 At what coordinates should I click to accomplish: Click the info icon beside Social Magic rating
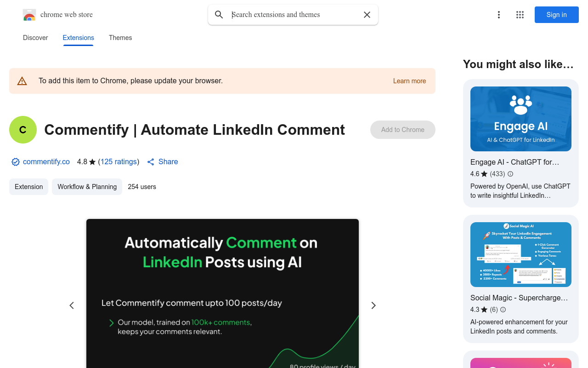coord(503,310)
